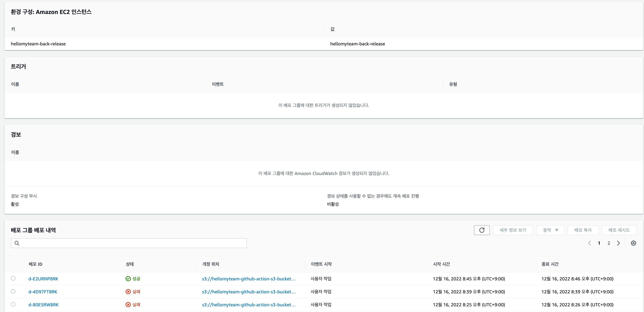The image size is (644, 312).
Task: Select radio button for d-E2URNP8RK
Action: [13, 278]
